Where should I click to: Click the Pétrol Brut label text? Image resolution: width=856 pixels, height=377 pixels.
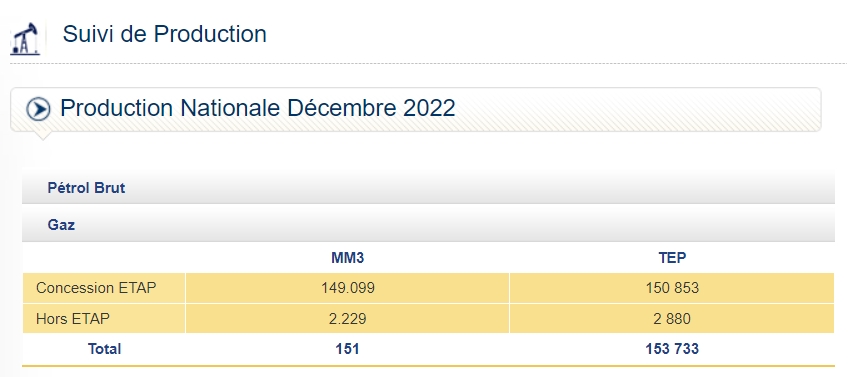[86, 188]
